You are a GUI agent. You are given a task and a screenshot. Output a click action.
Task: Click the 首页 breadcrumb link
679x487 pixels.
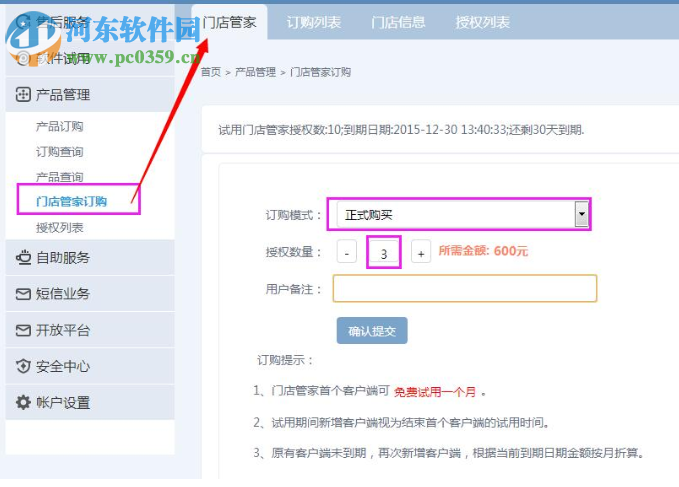211,72
